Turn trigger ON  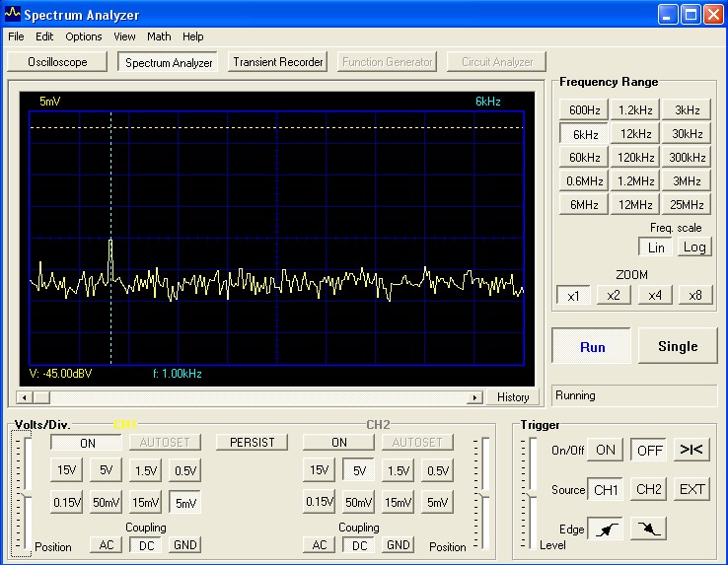605,450
